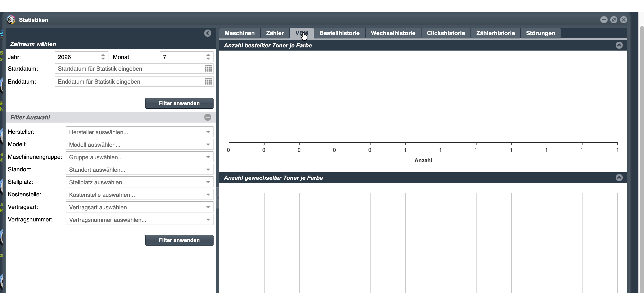
Task: Open the Enddatum calendar picker icon
Action: point(208,81)
